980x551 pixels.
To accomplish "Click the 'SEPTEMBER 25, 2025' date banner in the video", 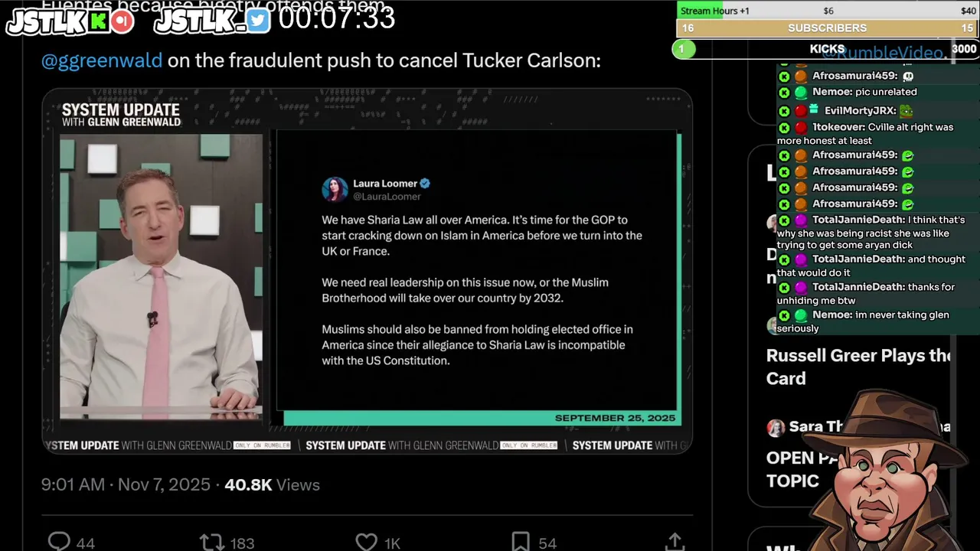I will coord(615,418).
